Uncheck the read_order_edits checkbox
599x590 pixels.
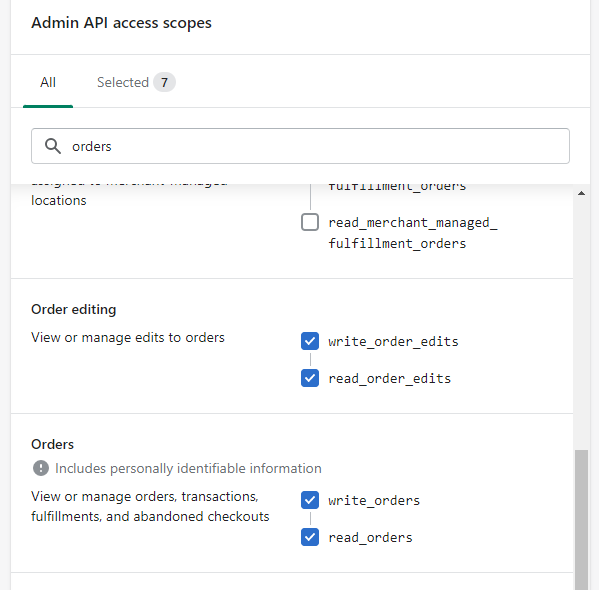tap(310, 378)
